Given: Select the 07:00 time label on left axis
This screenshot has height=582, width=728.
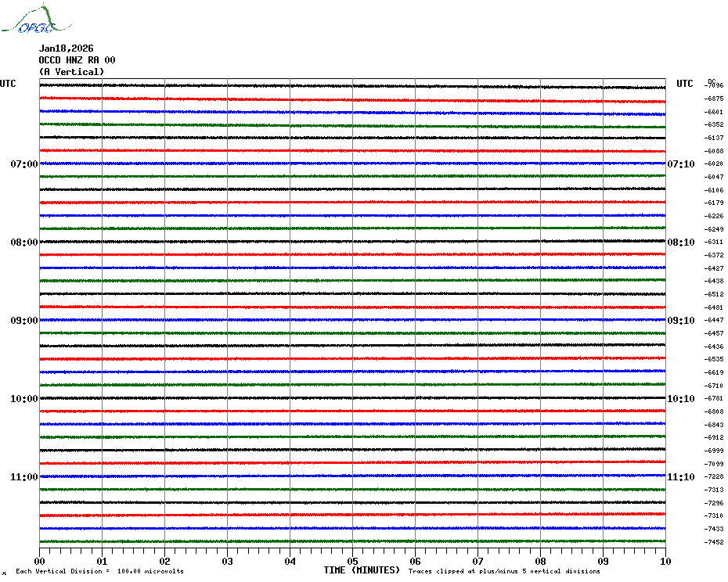Looking at the screenshot, I should click(24, 164).
